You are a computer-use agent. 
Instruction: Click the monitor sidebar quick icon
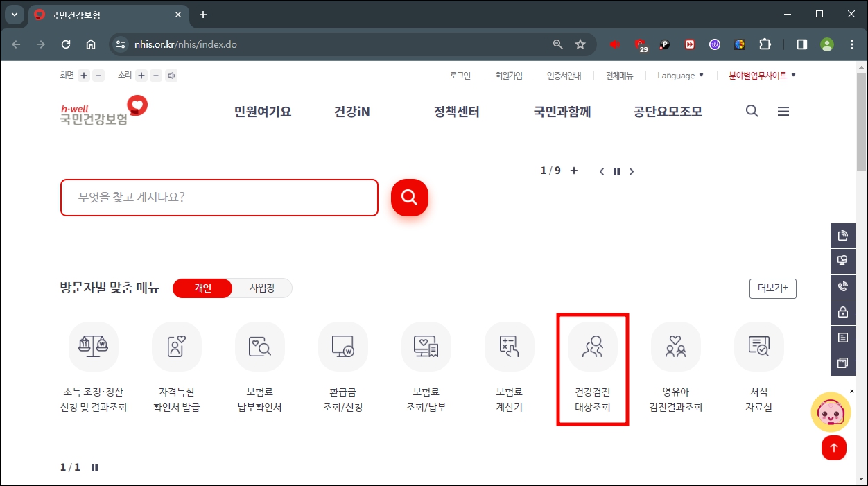[843, 261]
